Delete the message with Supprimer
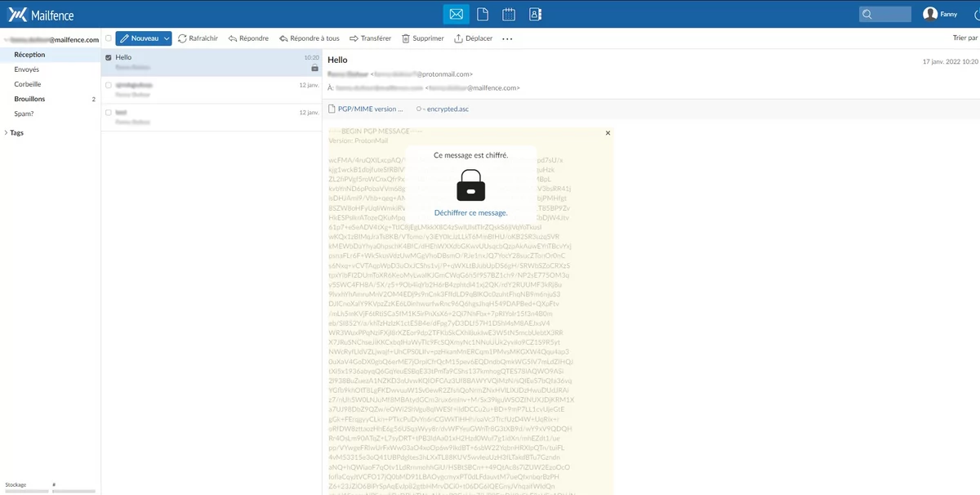The image size is (980, 495). pyautogui.click(x=422, y=38)
